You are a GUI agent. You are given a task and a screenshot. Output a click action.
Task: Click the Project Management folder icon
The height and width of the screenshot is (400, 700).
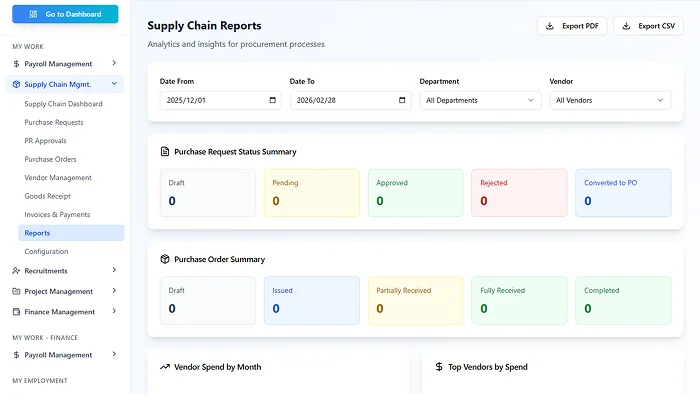16,292
